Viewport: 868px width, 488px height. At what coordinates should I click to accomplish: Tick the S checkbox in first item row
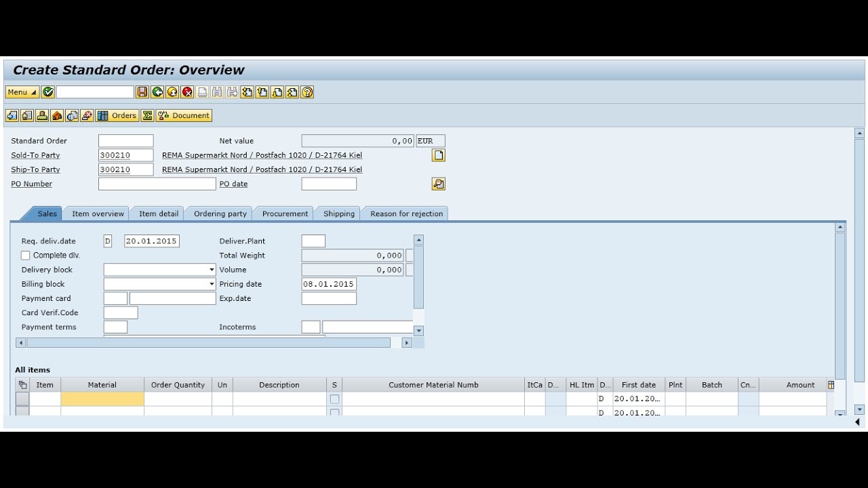(334, 399)
